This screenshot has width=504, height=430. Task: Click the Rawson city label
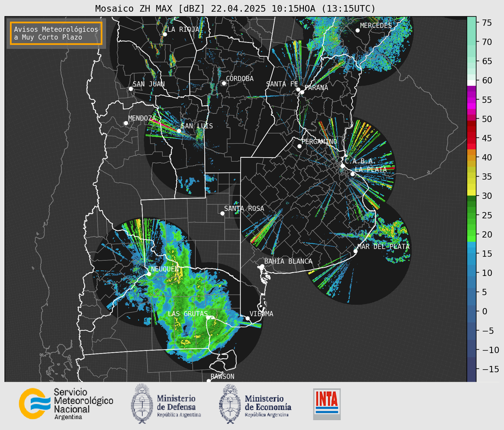click(222, 376)
